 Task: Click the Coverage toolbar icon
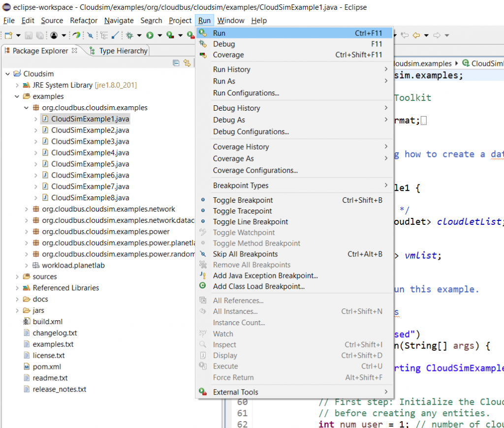pyautogui.click(x=170, y=35)
